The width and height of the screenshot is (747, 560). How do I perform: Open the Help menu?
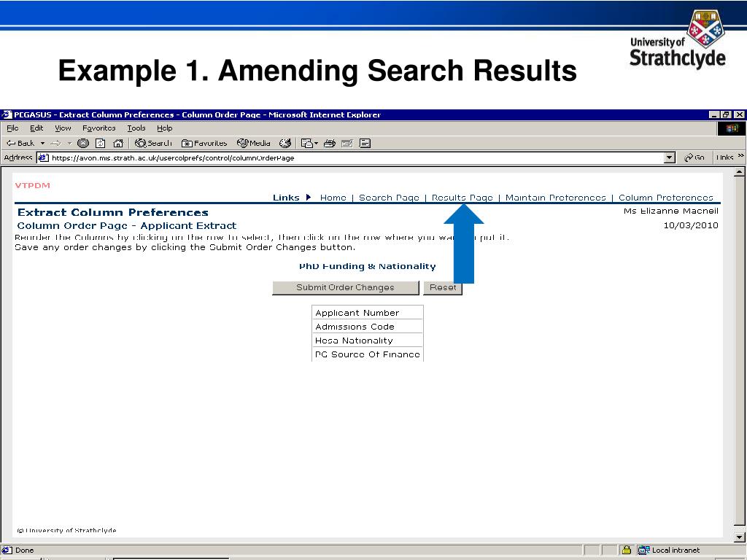pos(164,128)
